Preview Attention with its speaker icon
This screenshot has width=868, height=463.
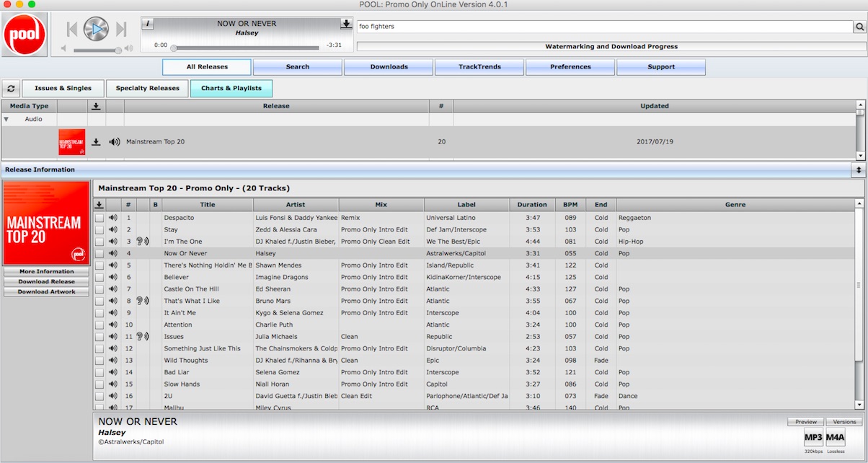tap(112, 325)
